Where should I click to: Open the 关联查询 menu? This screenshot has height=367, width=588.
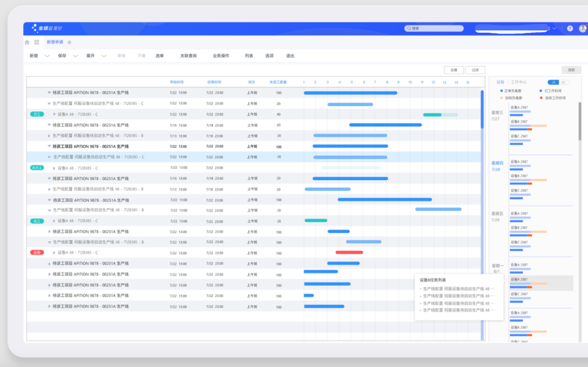point(188,56)
